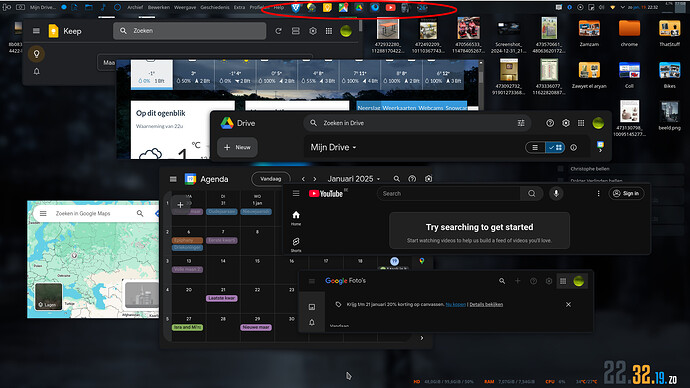Viewport: 690px width, 388px height.
Task: Open YouTube Shorts
Action: 296,245
